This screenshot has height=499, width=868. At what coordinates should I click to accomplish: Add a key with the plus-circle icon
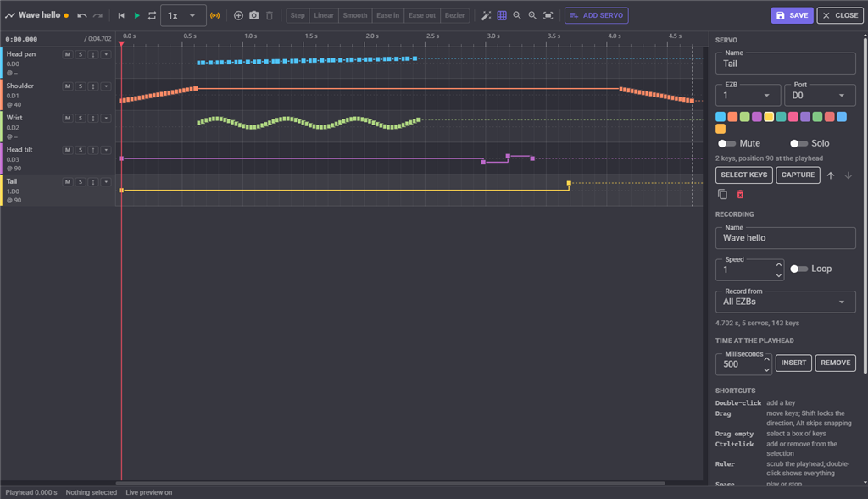point(238,15)
